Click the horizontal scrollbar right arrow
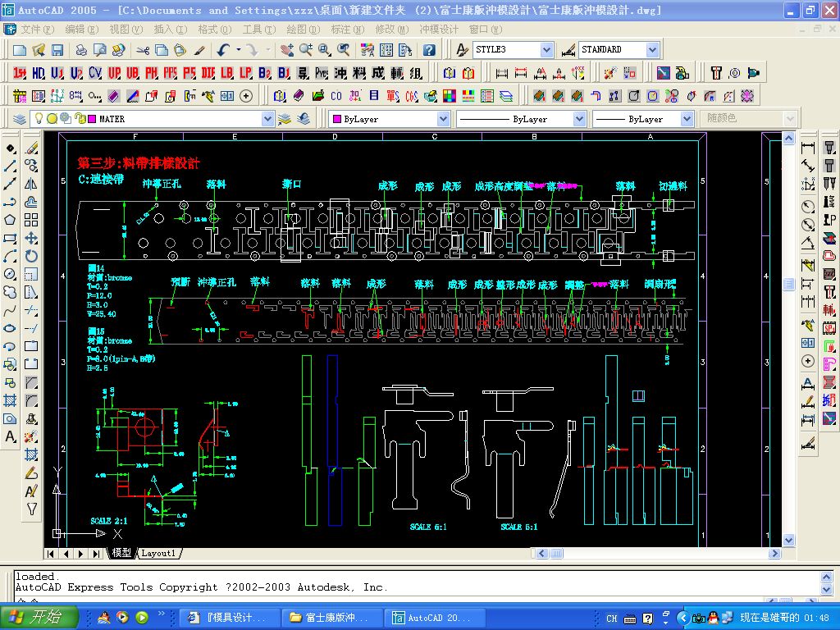840x630 pixels. pyautogui.click(x=774, y=554)
